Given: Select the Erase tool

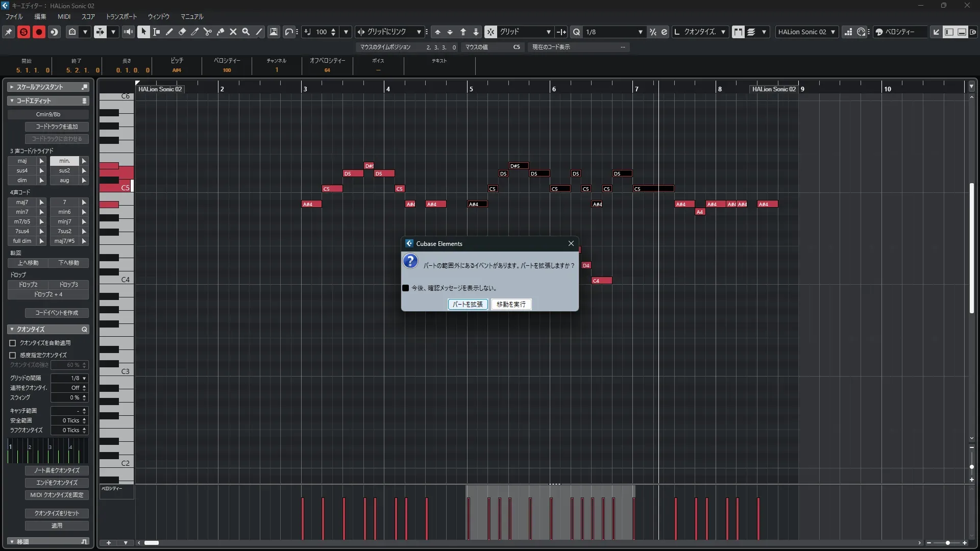Looking at the screenshot, I should coord(182,32).
